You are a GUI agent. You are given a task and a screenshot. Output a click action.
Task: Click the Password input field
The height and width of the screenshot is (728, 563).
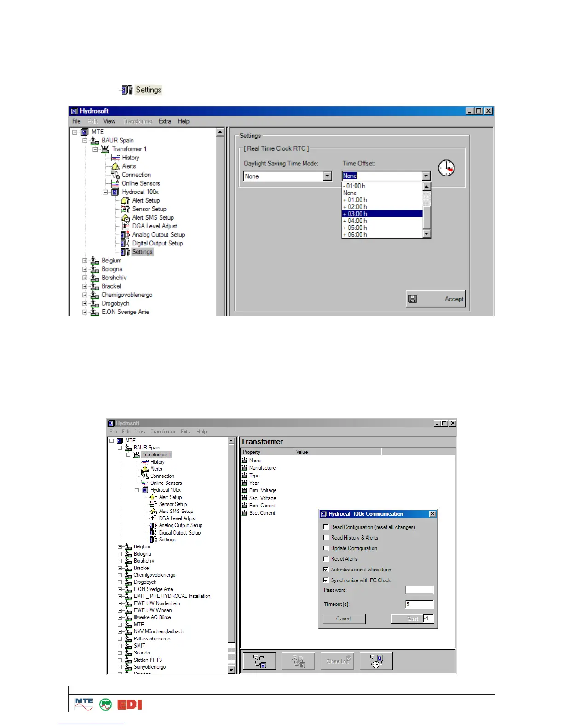point(419,590)
